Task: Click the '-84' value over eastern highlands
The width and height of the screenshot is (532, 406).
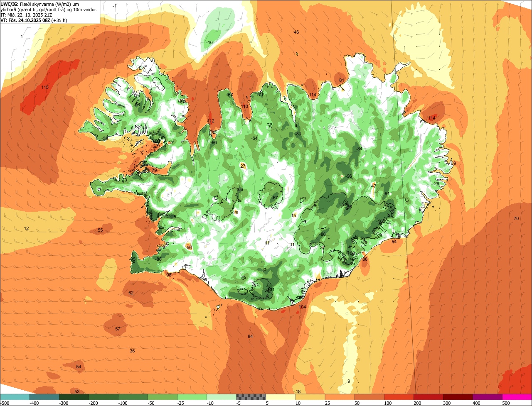Action: (359, 149)
